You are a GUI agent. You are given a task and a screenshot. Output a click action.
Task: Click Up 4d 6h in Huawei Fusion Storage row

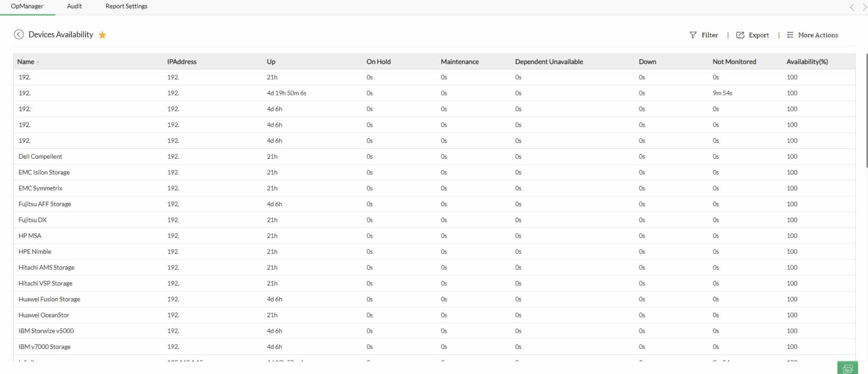point(274,299)
